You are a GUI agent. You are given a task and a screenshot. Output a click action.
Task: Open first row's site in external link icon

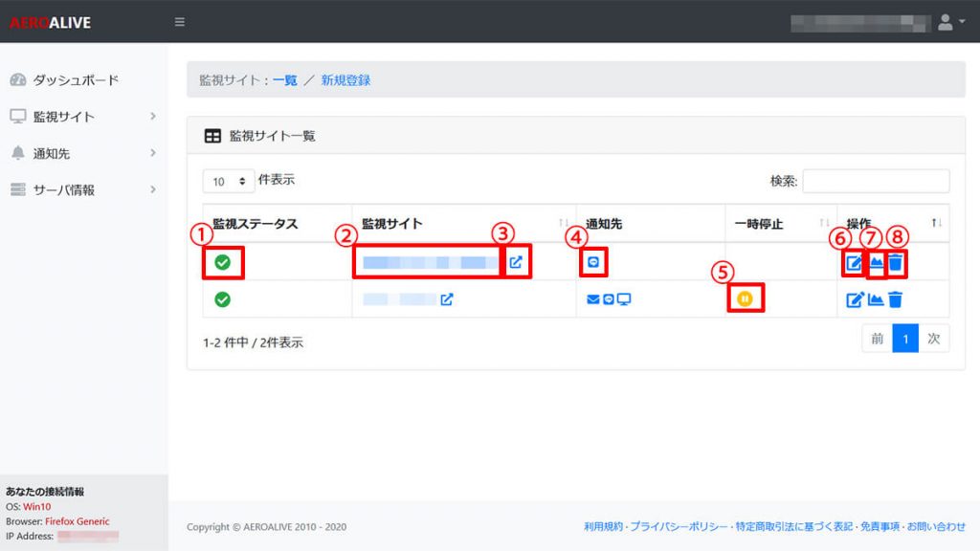click(516, 262)
